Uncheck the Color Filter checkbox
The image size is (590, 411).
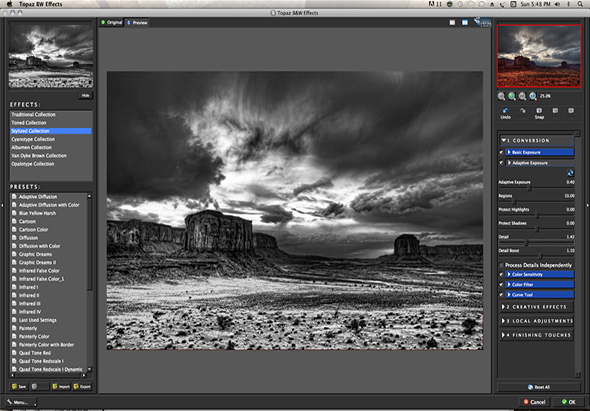501,285
